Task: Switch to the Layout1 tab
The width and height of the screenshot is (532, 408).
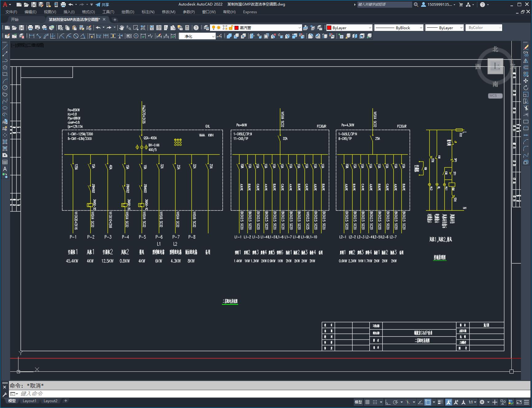Action: [30, 401]
